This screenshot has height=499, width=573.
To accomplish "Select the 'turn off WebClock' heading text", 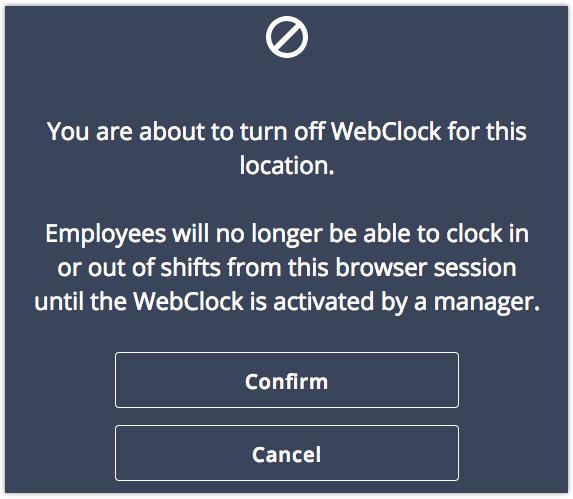I will click(287, 149).
